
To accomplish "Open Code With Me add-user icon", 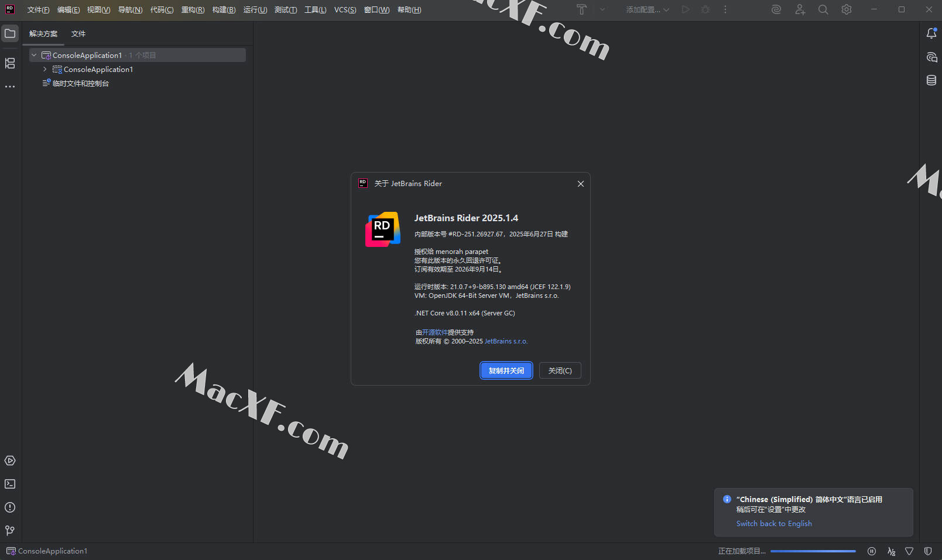I will pos(800,9).
